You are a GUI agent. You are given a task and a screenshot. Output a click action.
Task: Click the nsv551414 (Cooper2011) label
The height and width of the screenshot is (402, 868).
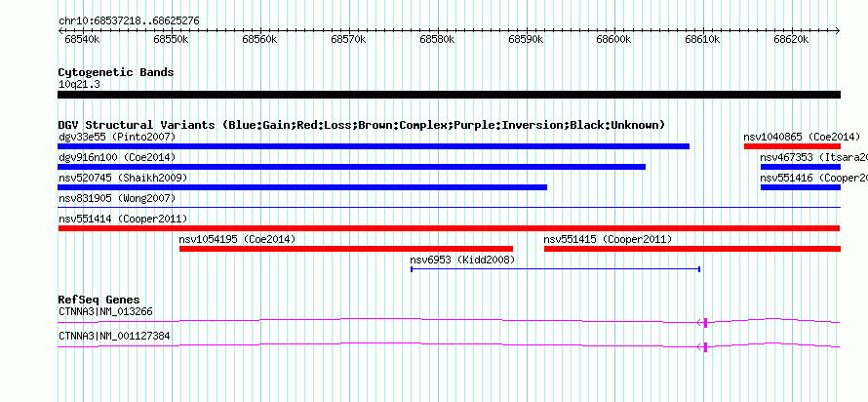[123, 219]
